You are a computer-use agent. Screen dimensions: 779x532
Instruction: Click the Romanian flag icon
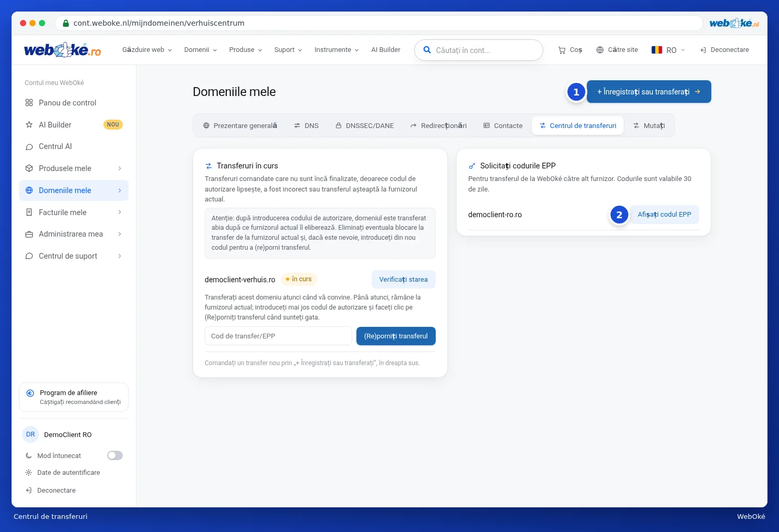pos(657,50)
